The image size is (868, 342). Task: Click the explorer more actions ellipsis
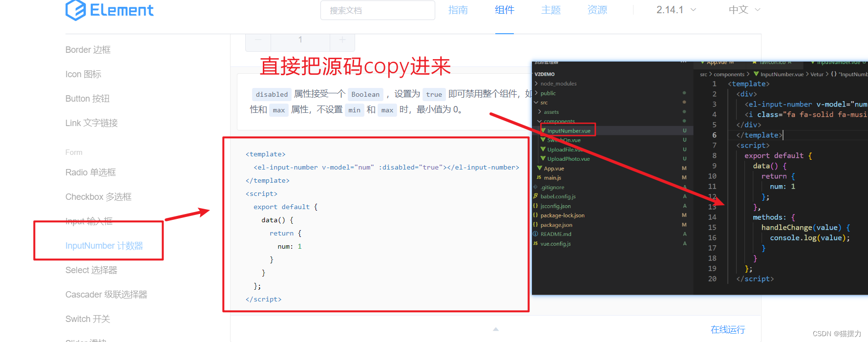(x=683, y=63)
